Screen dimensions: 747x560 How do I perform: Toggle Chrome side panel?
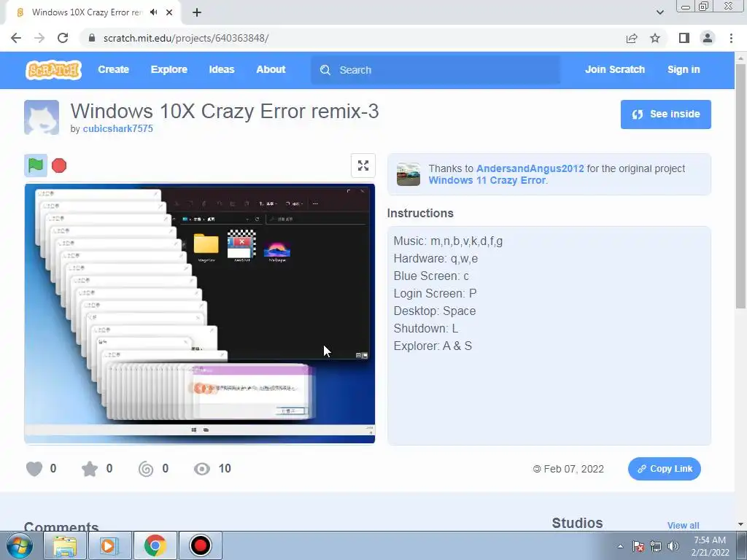click(x=684, y=38)
